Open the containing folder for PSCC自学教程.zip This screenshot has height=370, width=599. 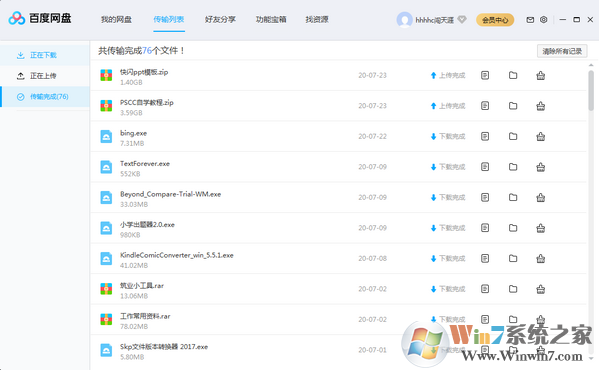tap(513, 106)
